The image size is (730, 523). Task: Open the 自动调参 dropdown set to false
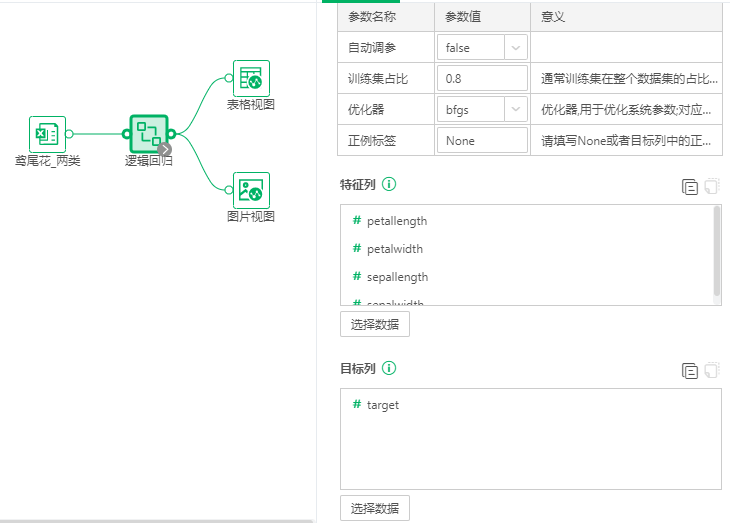click(x=482, y=47)
